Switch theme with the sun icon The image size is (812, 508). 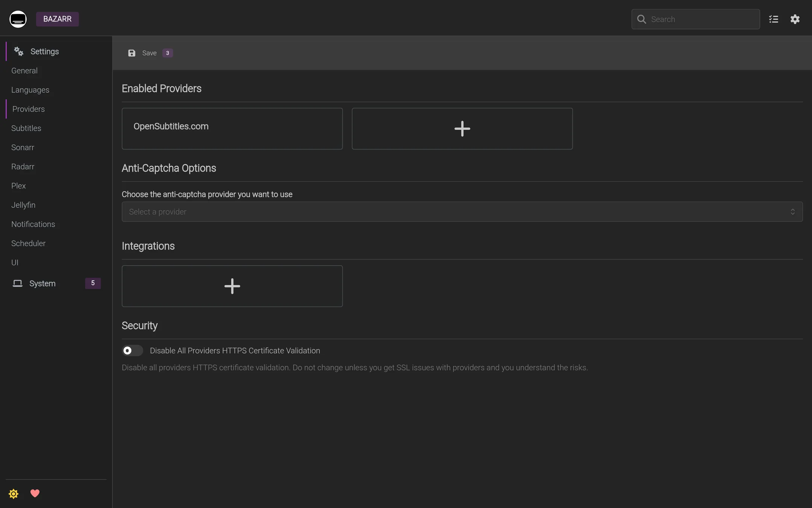click(x=14, y=494)
